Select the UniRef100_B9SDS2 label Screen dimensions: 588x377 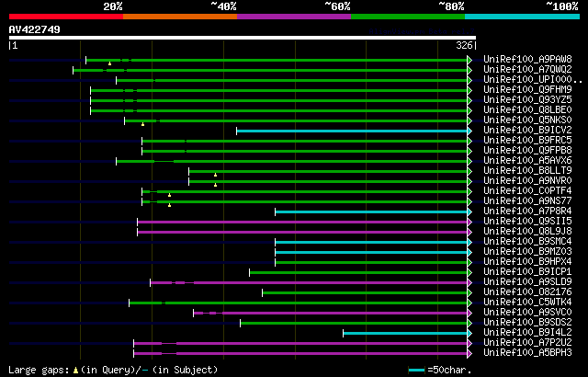pos(527,323)
